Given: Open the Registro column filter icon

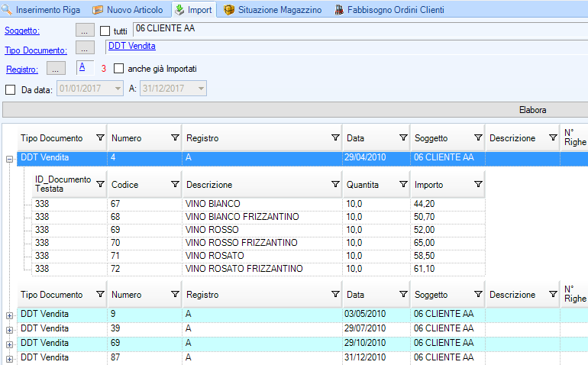Looking at the screenshot, I should 335,138.
